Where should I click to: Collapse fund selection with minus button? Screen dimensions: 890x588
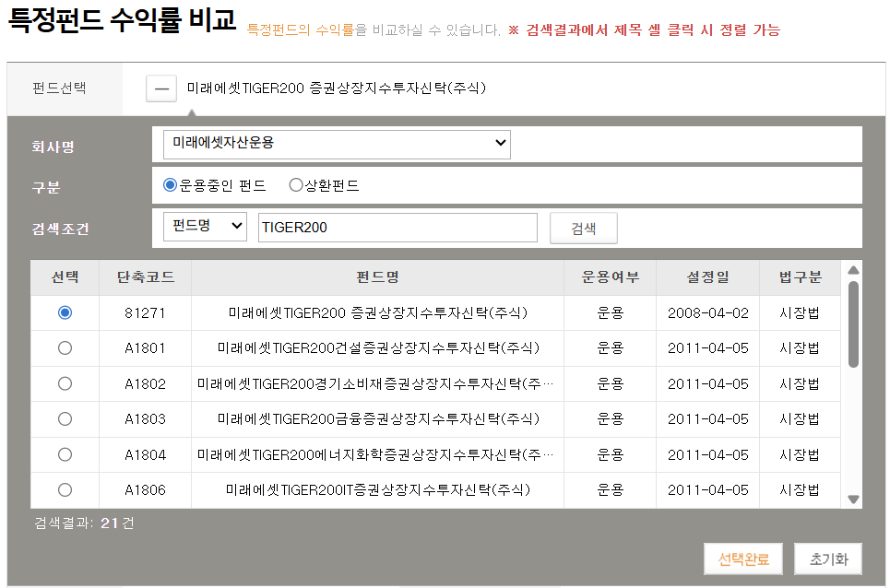[161, 89]
